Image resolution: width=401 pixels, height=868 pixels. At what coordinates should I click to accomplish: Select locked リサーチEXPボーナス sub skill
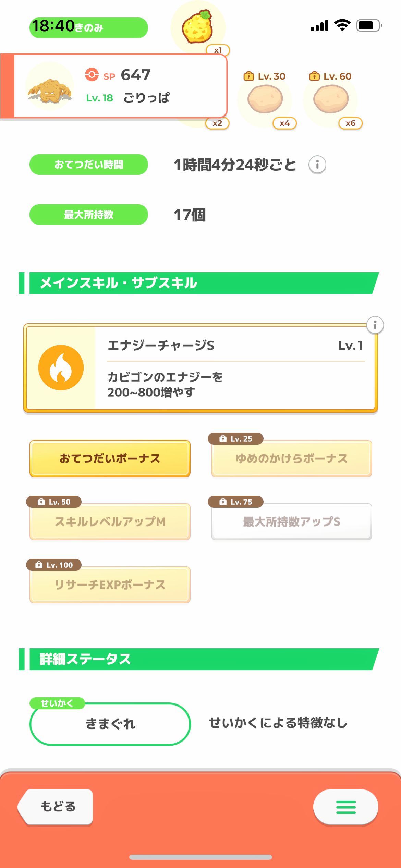110,585
